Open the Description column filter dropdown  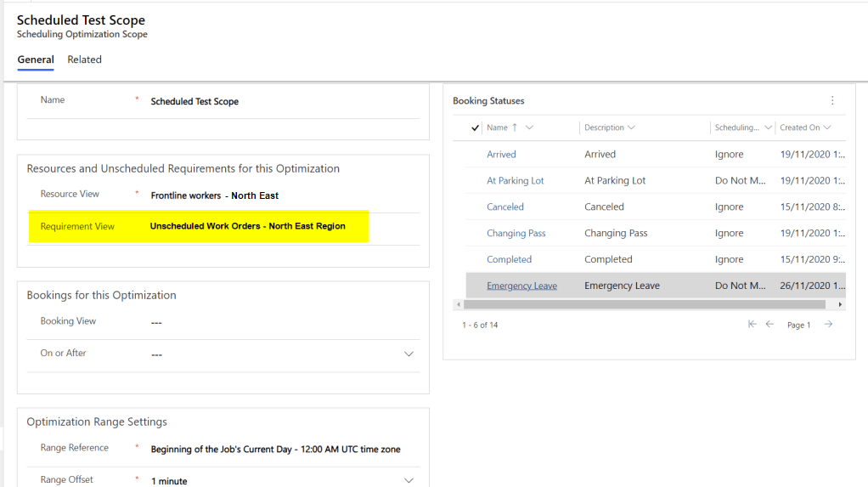point(631,127)
